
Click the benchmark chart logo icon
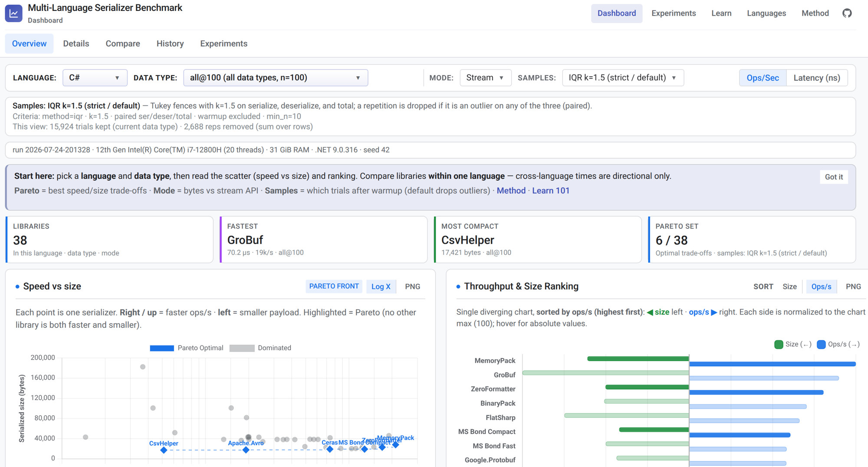pos(13,13)
